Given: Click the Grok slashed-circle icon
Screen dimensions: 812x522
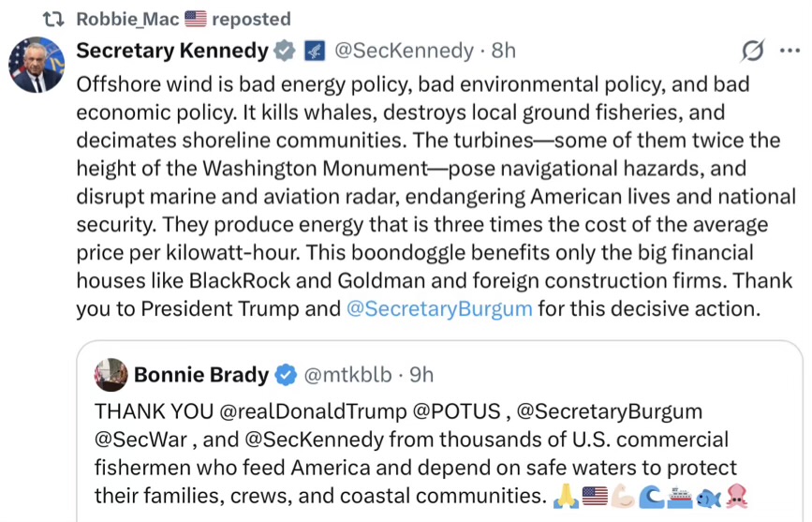Looking at the screenshot, I should 750,51.
